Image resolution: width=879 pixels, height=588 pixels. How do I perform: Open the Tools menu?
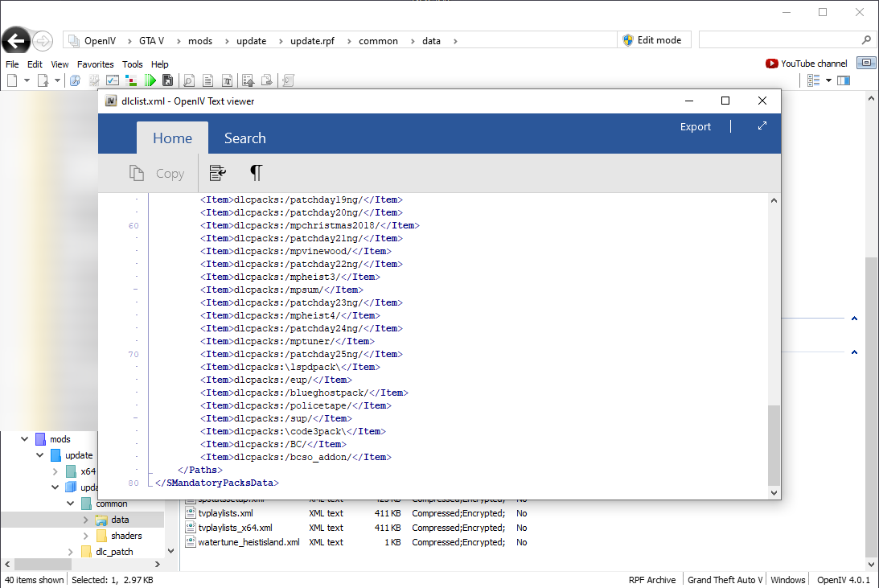(x=132, y=64)
